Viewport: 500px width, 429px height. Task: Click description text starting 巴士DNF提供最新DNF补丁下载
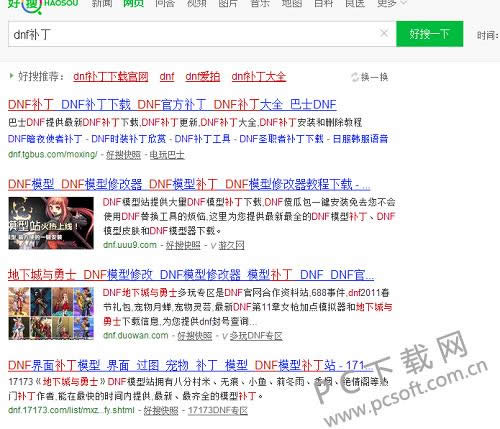coord(185,122)
